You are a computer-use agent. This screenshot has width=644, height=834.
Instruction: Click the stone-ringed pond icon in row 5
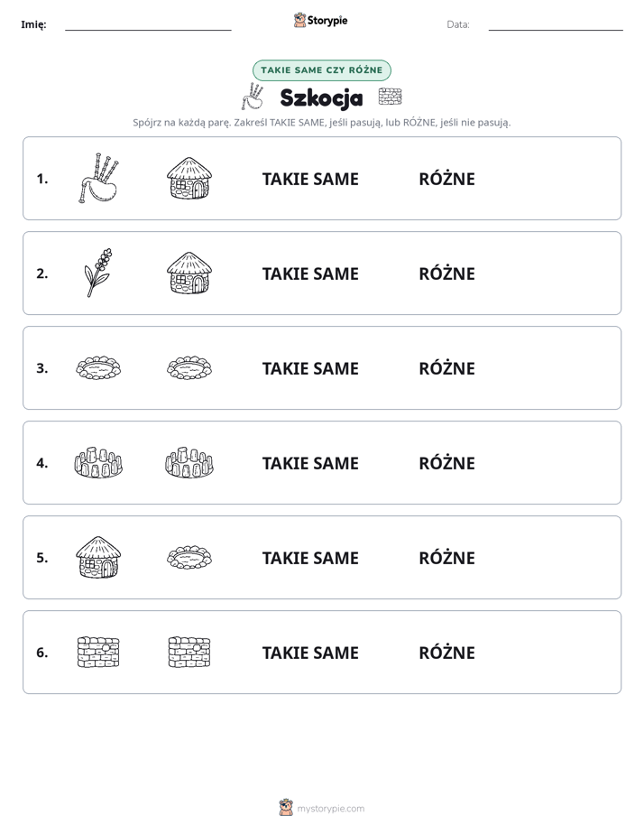189,558
